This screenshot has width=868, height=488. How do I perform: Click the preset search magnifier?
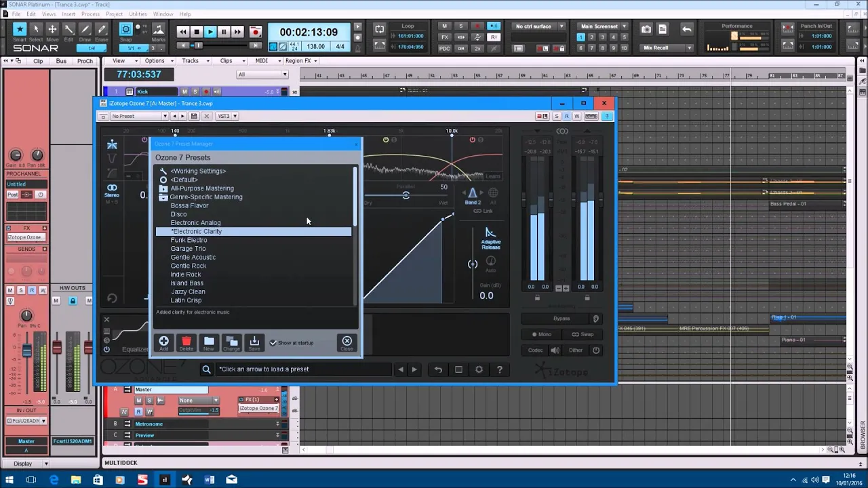click(206, 369)
